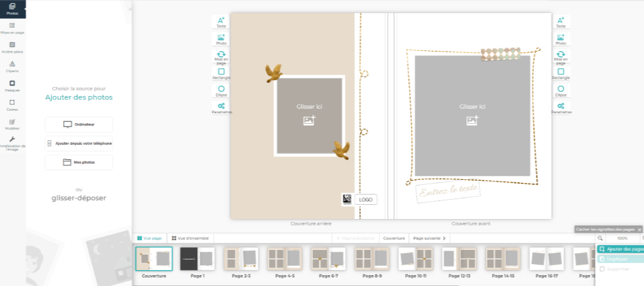This screenshot has width=644, height=286.
Task: Go to Page suivante
Action: 429,238
